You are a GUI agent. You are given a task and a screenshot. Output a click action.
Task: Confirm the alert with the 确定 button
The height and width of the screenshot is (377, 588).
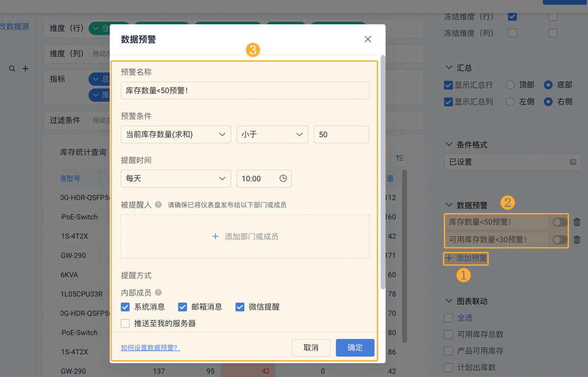tap(355, 348)
